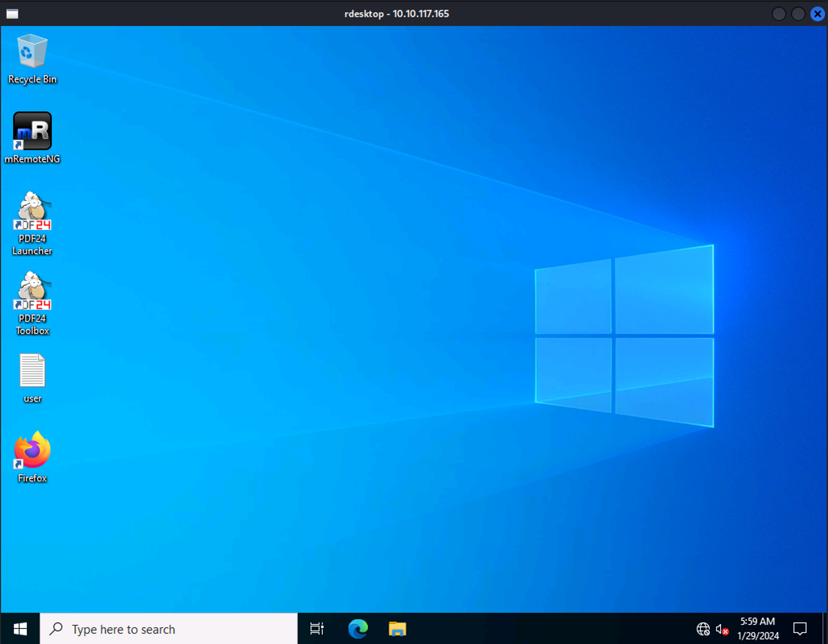Close the rdesktop window
This screenshot has width=828, height=644.
pos(817,14)
